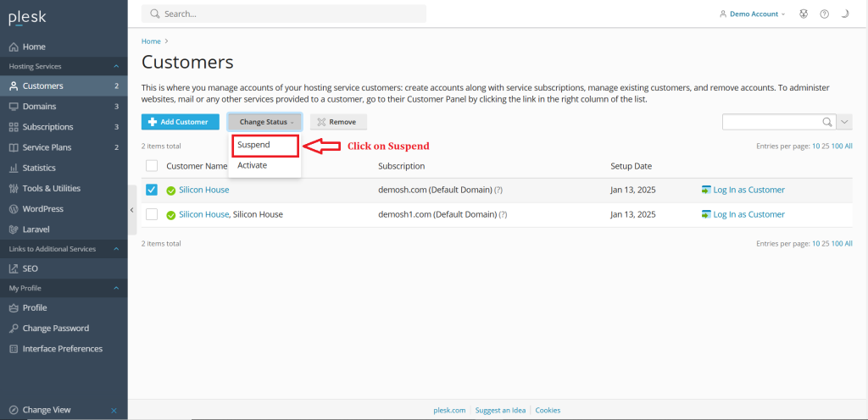Viewport: 868px width, 420px height.
Task: Expand the advanced search filter arrow
Action: point(844,122)
